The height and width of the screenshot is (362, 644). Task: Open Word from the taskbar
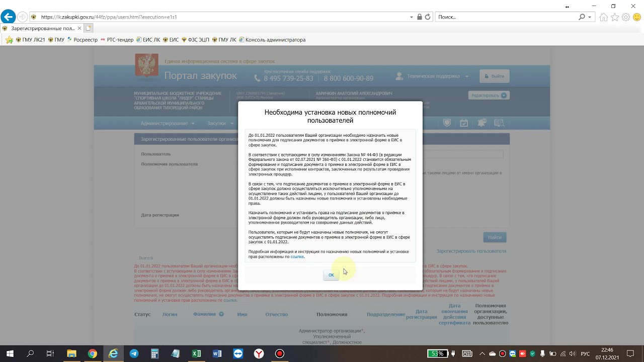pyautogui.click(x=217, y=353)
